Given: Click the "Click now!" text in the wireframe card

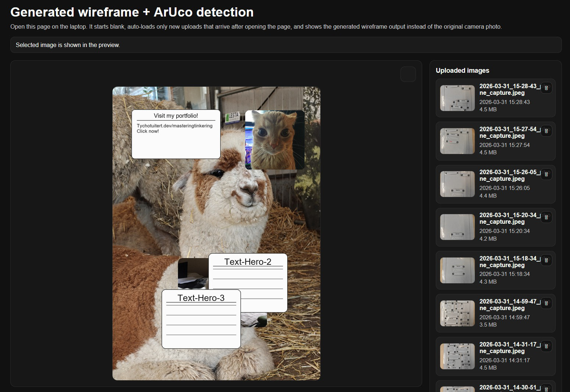Looking at the screenshot, I should (148, 131).
